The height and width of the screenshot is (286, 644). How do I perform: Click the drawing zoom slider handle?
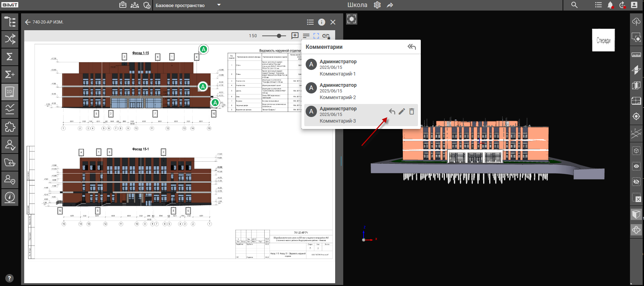pyautogui.click(x=279, y=36)
